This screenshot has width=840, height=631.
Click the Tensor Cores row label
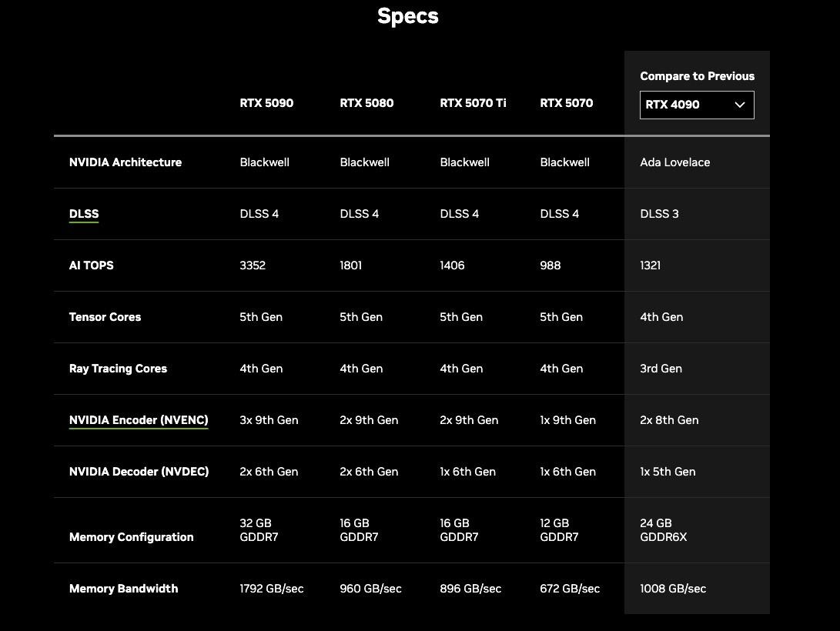point(105,317)
